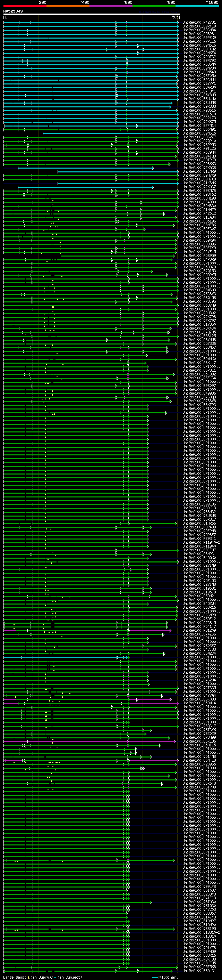Image resolution: width=222 pixels, height=980 pixels.
Task: Click hit label UniRef100_C5YBU9
Action: point(199,95)
